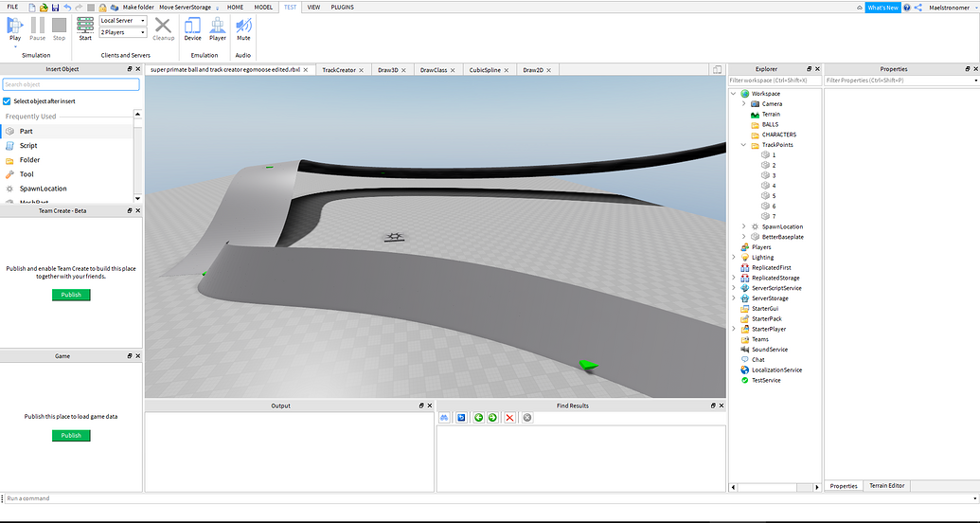
Task: Undo the last action
Action: 67,8
